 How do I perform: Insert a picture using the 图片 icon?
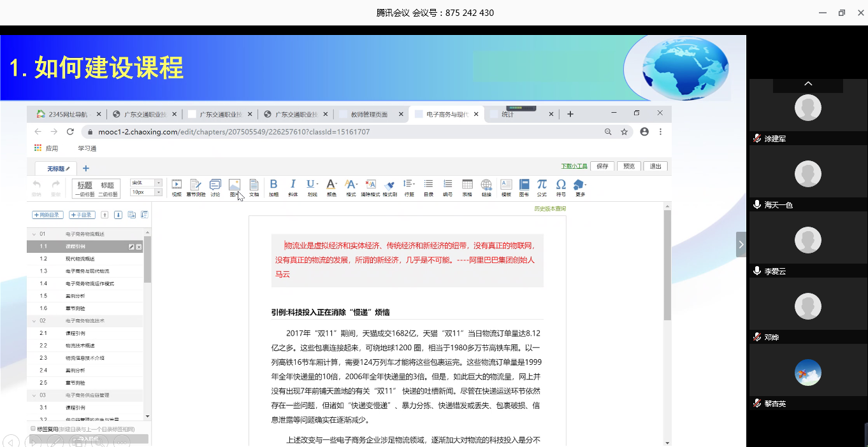pyautogui.click(x=235, y=188)
